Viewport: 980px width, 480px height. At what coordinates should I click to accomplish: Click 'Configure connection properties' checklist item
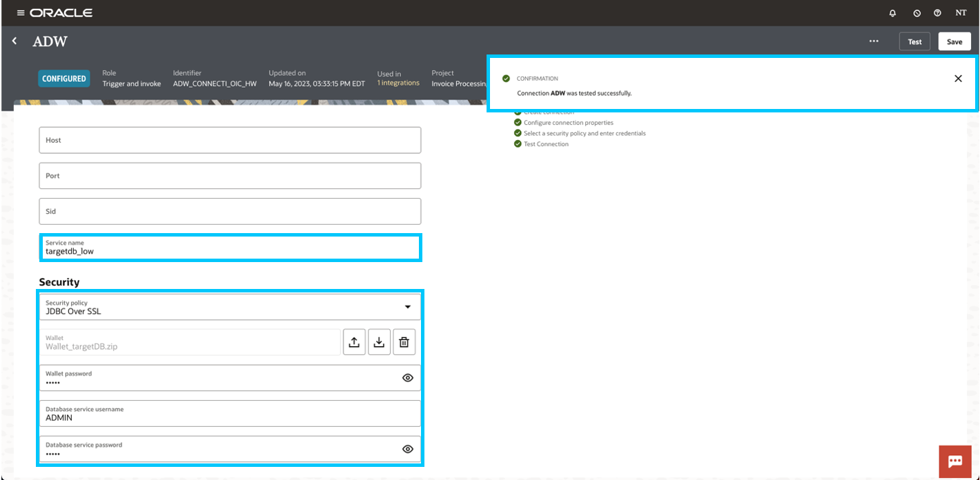point(568,123)
